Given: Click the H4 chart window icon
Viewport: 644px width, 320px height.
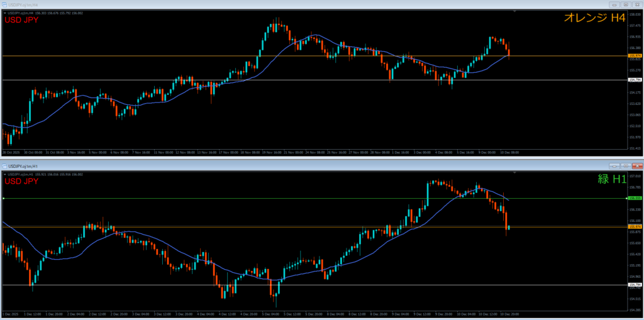Looking at the screenshot, I should point(5,4).
